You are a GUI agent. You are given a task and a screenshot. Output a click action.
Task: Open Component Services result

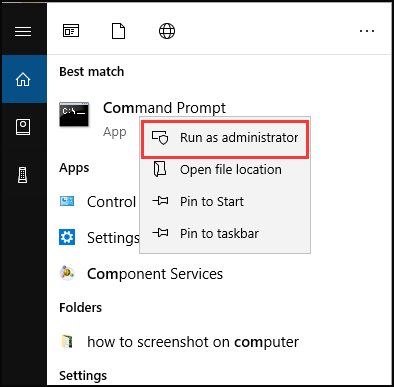pos(155,274)
